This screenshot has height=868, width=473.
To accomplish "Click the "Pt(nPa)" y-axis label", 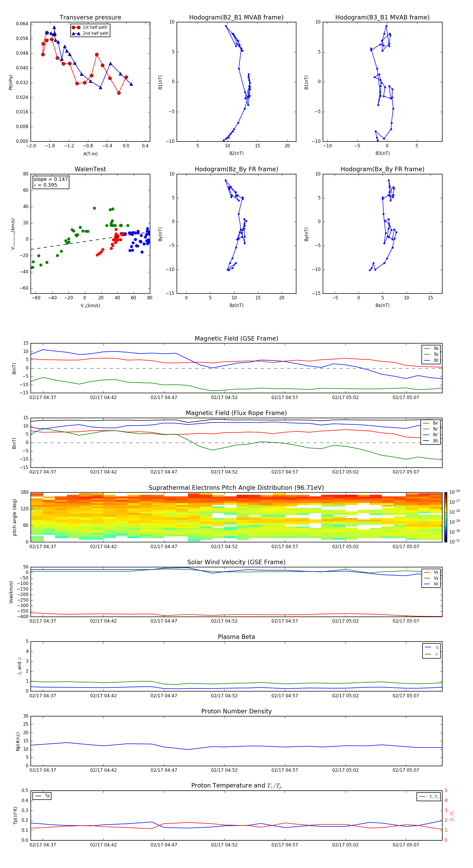I will coord(11,82).
